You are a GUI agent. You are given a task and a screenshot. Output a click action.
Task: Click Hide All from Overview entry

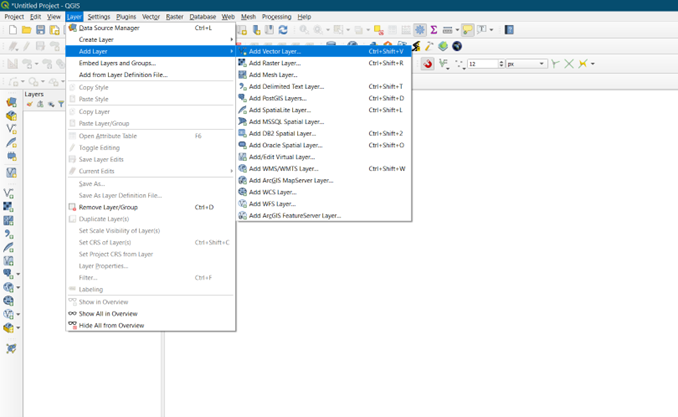[150, 325]
